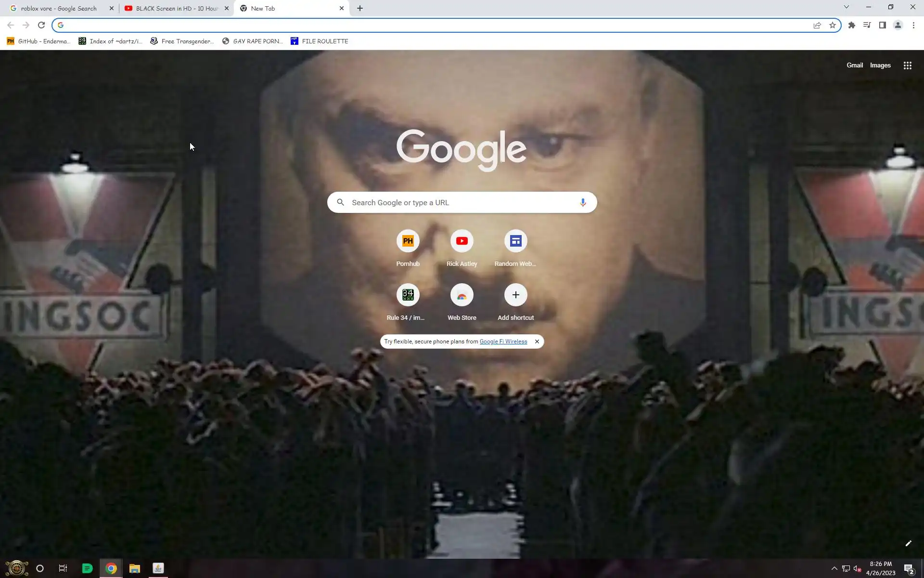
Task: Click the customize page pencil icon
Action: (x=908, y=543)
